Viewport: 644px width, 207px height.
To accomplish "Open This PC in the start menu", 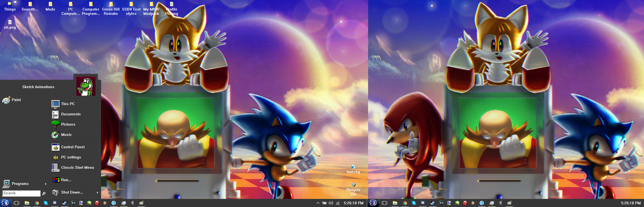I will coord(68,104).
